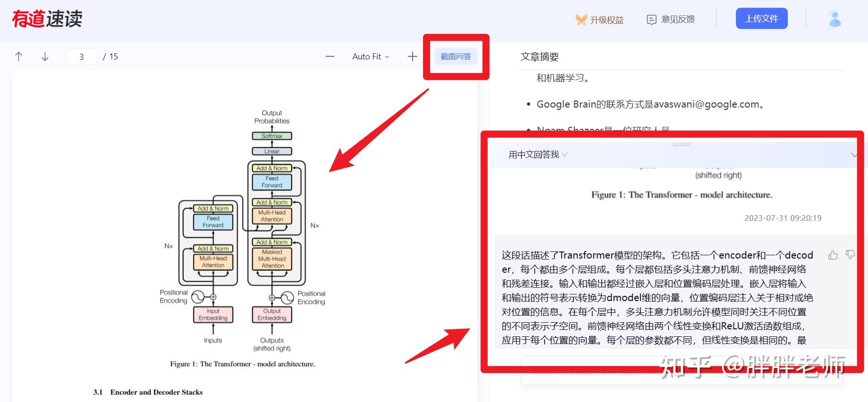This screenshot has height=402, width=868.
Task: Collapse the Q&A panel with right chevron
Action: (854, 155)
